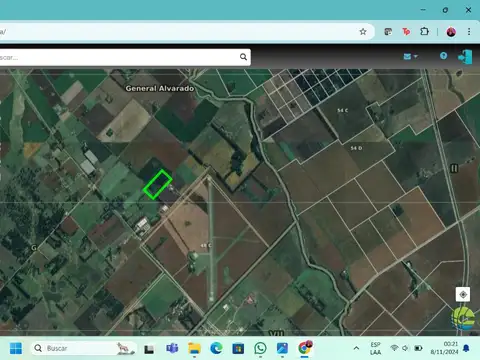Click section label II on the map
This screenshot has width=480, height=360.
(x=454, y=168)
